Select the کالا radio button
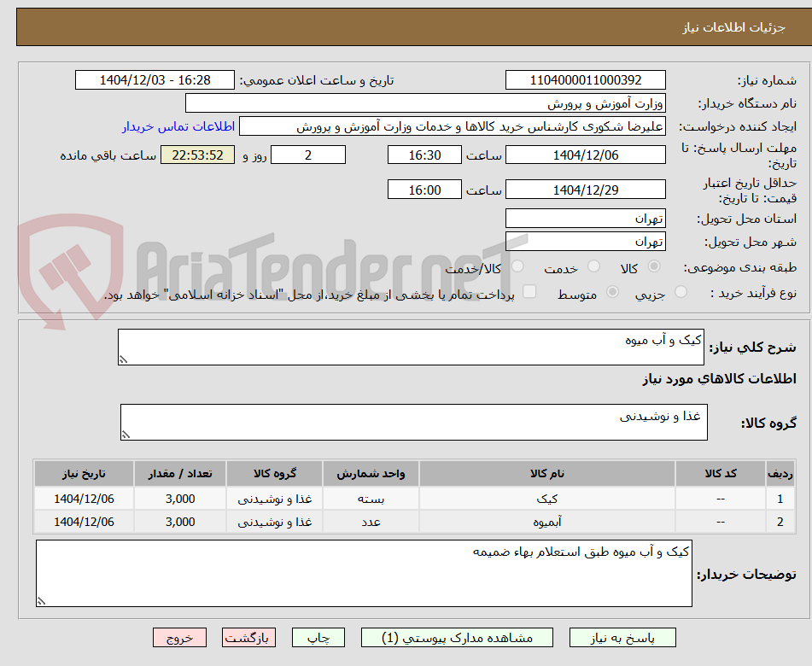The width and height of the screenshot is (812, 666). click(654, 266)
